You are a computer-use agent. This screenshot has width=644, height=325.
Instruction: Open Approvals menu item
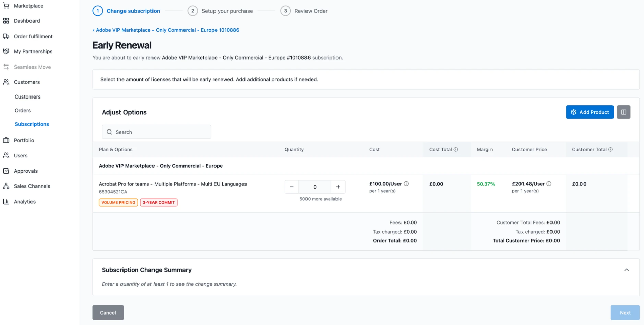[25, 171]
